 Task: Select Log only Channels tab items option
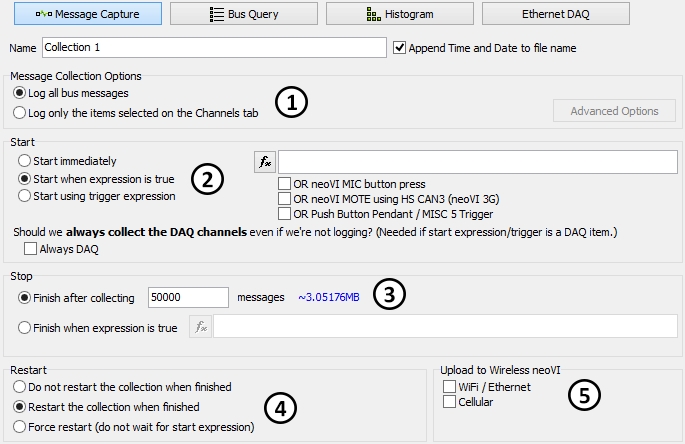(21, 112)
